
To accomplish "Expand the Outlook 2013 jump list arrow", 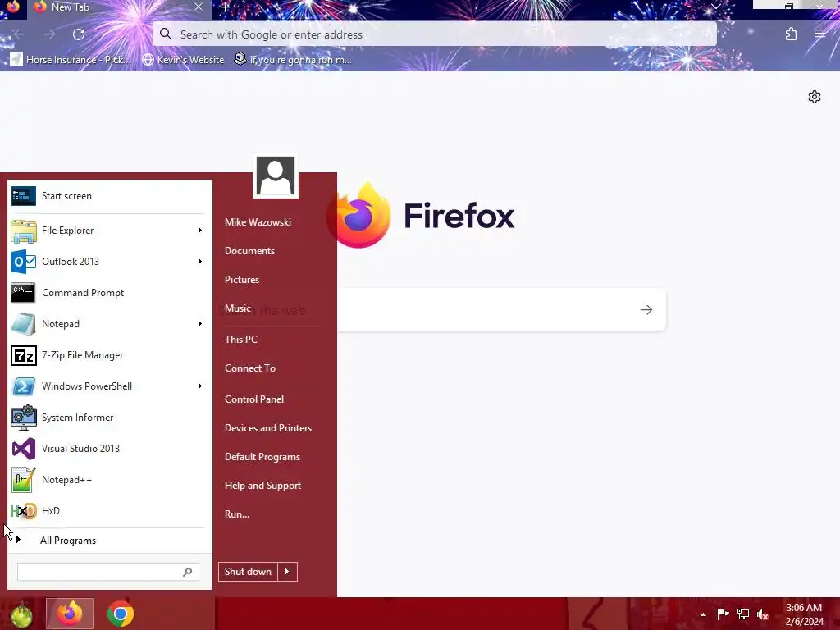I will [200, 262].
